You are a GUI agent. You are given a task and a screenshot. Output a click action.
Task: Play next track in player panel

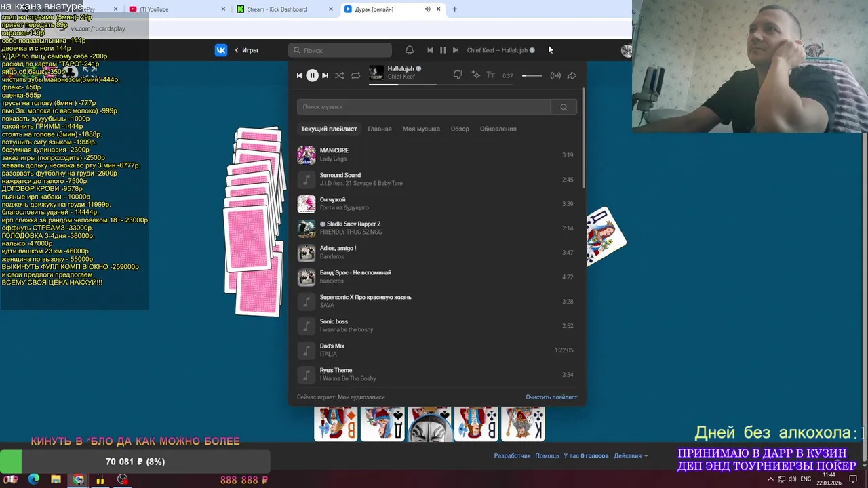(x=325, y=75)
